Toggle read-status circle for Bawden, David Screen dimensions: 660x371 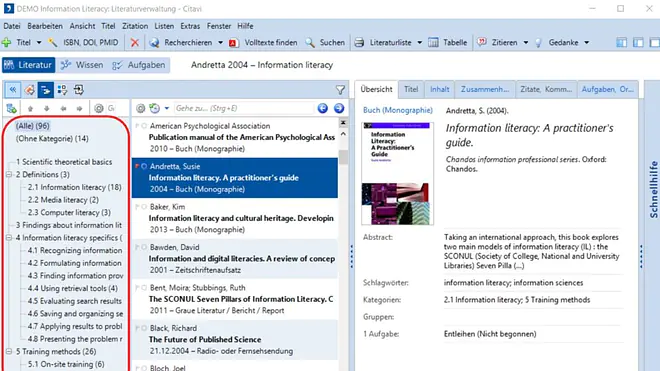point(144,247)
